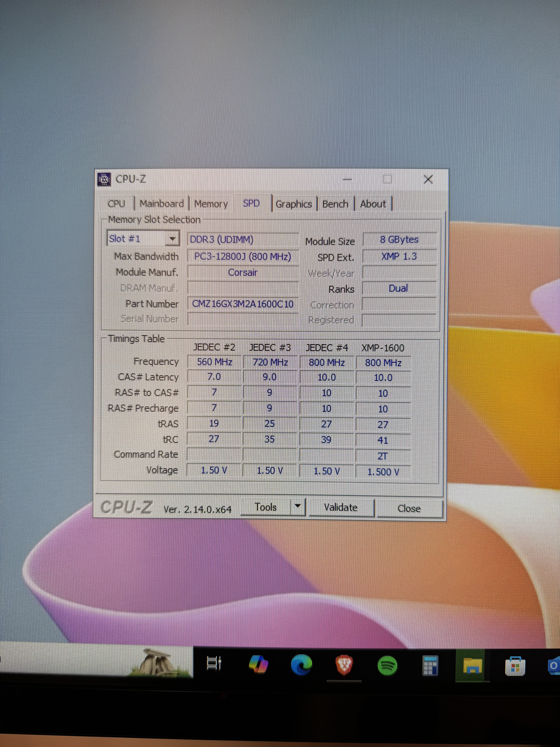Open Brave browser from the taskbar
The image size is (560, 747).
pos(344,665)
